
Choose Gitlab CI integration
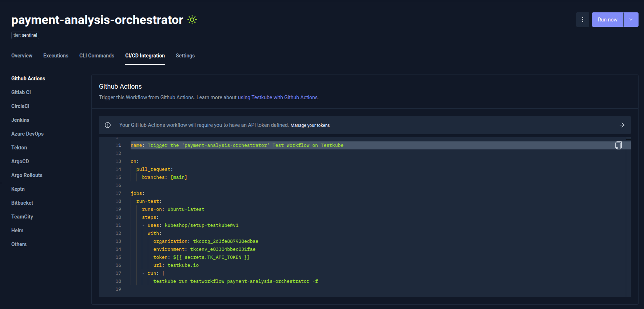coord(21,92)
